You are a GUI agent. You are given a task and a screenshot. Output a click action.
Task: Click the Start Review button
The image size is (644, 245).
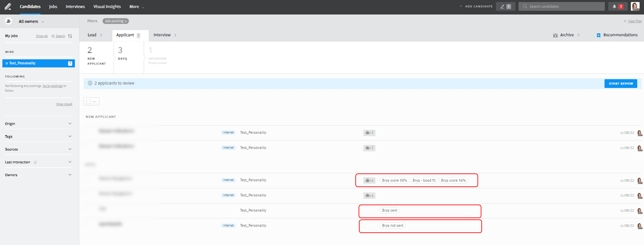tap(620, 84)
